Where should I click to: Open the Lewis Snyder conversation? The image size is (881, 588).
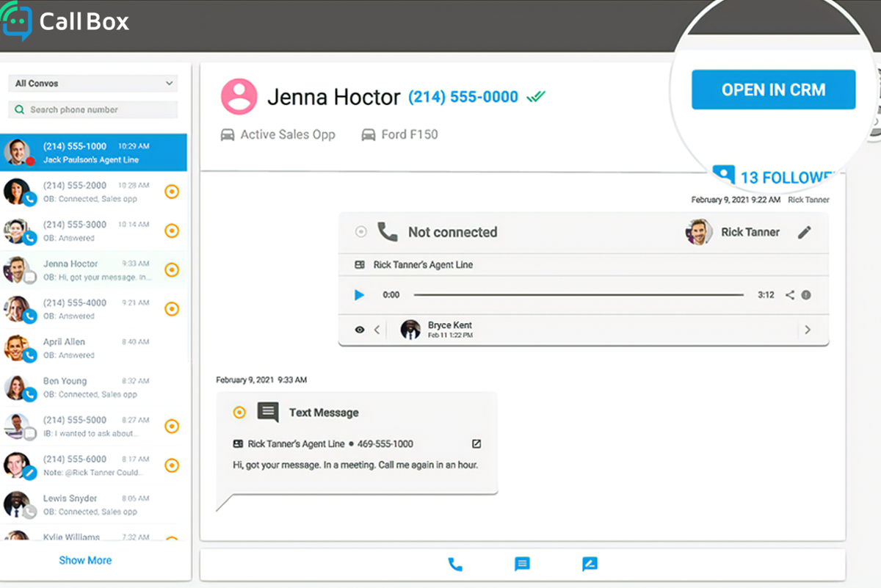(93, 504)
